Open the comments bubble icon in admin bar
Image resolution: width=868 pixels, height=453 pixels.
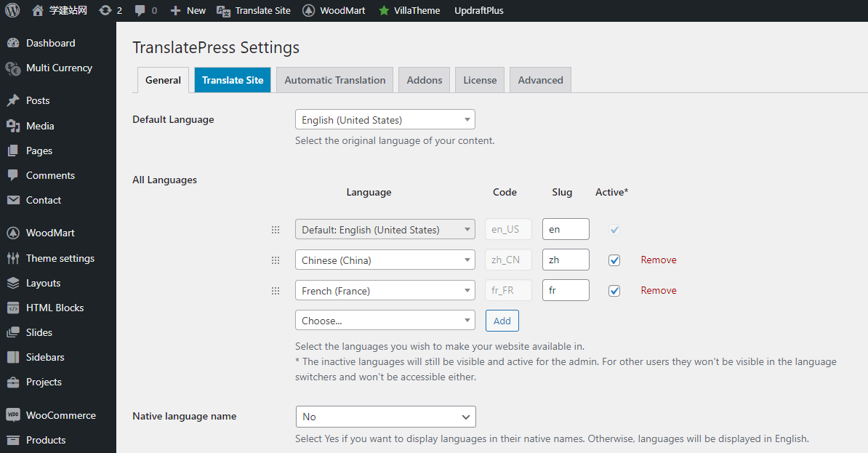tap(140, 10)
